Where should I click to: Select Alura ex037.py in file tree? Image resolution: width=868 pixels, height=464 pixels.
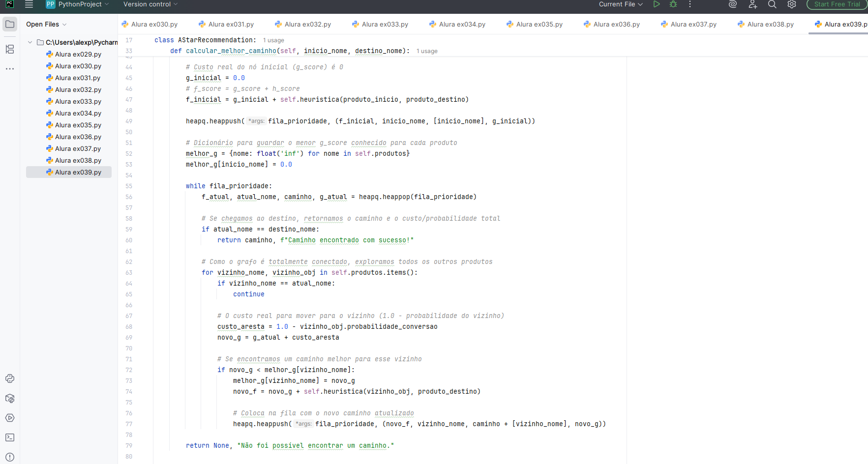coord(74,148)
